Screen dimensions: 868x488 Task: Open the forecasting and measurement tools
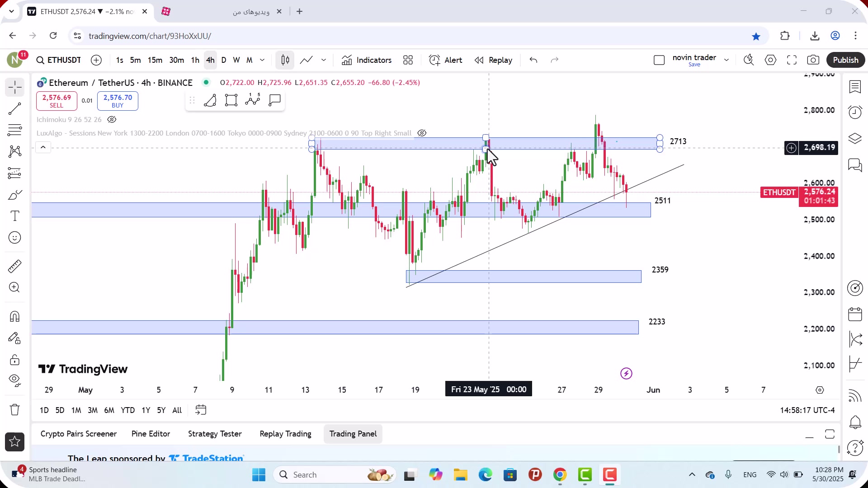point(15,173)
